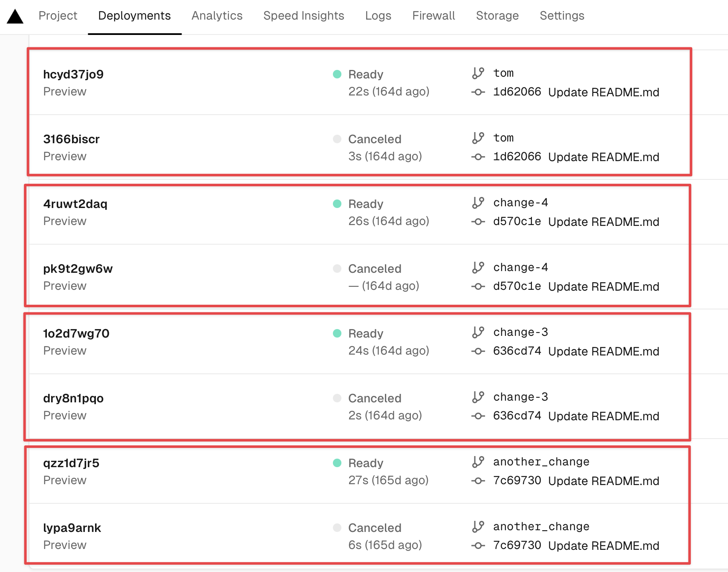Click commit icon beside d570c1e for pk9t2gw6w
The height and width of the screenshot is (572, 728).
[x=478, y=286]
